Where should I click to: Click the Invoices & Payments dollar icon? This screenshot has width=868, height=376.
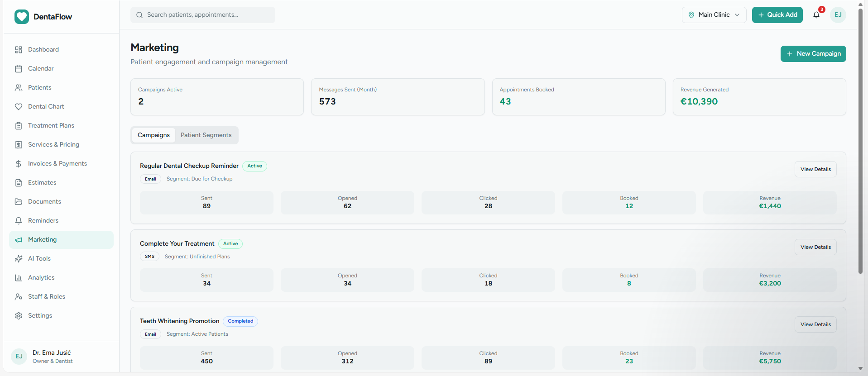pos(19,164)
